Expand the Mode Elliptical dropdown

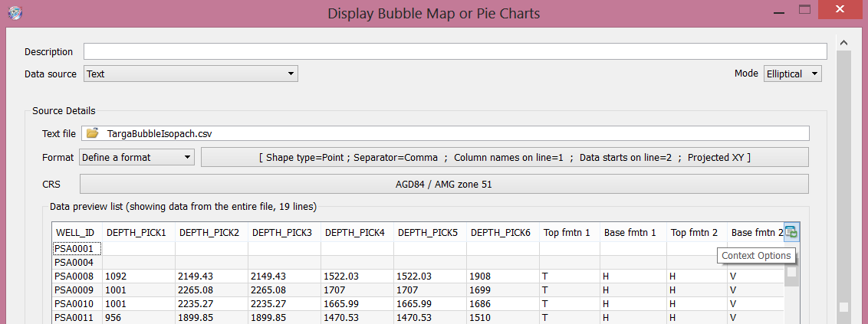[792, 74]
